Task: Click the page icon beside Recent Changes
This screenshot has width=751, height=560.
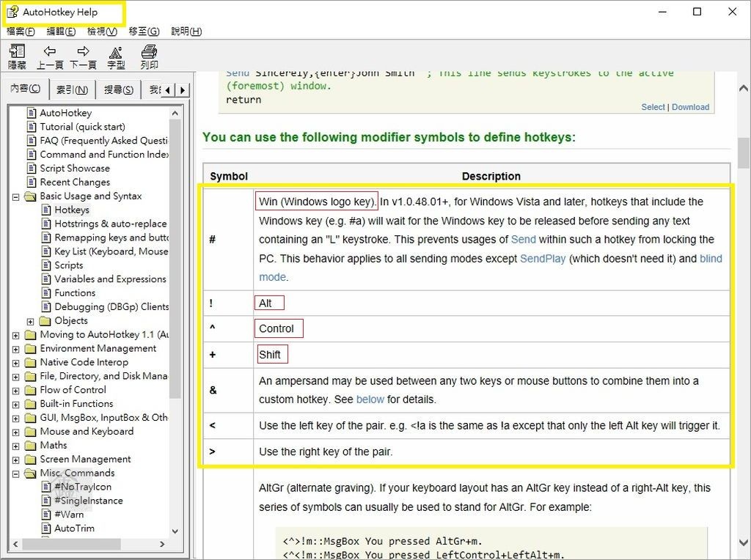Action: (32, 183)
